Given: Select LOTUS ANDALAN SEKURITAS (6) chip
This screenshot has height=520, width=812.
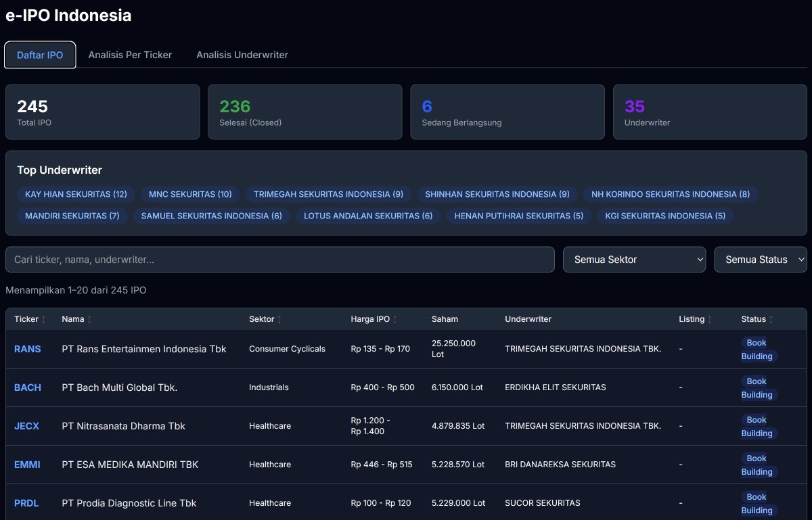Looking at the screenshot, I should click(368, 216).
